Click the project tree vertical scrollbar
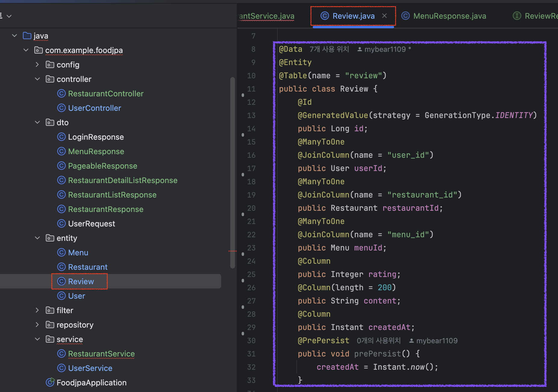The height and width of the screenshot is (392, 558). pyautogui.click(x=232, y=173)
